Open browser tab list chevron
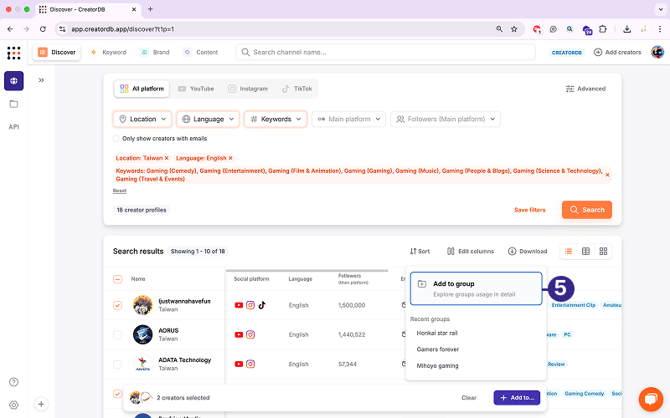Image resolution: width=670 pixels, height=418 pixels. pos(661,9)
